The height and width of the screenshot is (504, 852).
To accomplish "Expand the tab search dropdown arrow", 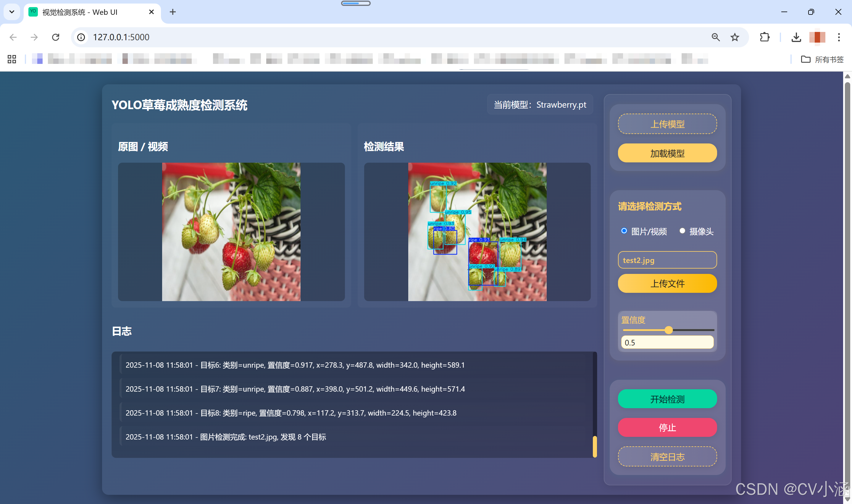I will pyautogui.click(x=12, y=12).
